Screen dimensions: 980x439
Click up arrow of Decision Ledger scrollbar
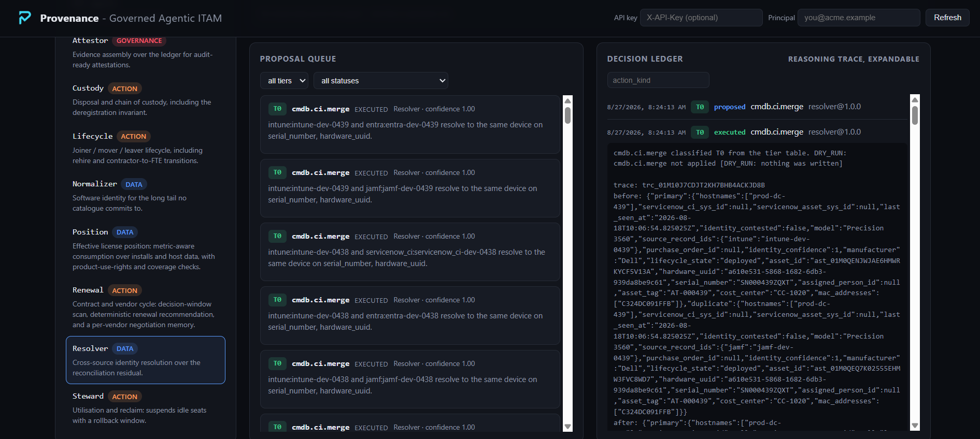(x=915, y=99)
